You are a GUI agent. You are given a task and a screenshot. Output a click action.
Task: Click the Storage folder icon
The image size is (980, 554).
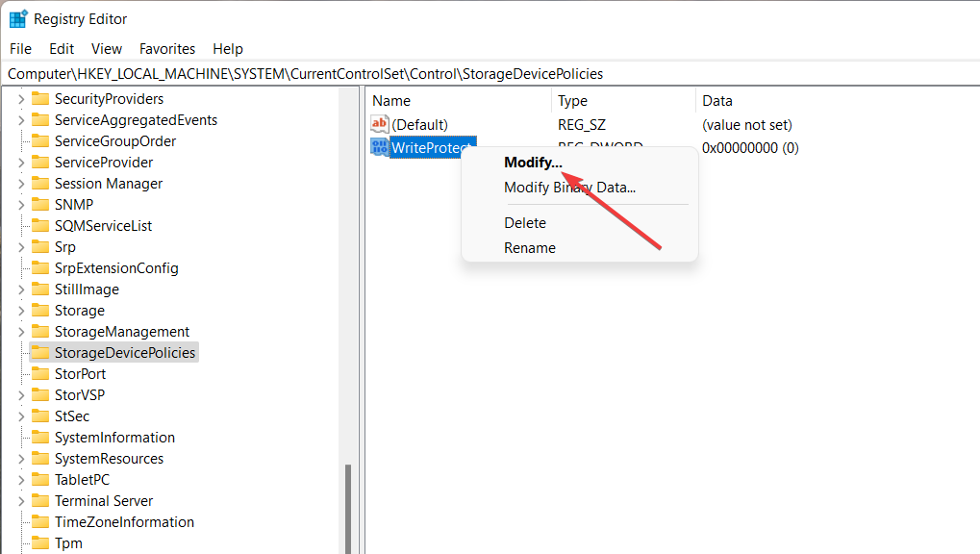tap(40, 311)
